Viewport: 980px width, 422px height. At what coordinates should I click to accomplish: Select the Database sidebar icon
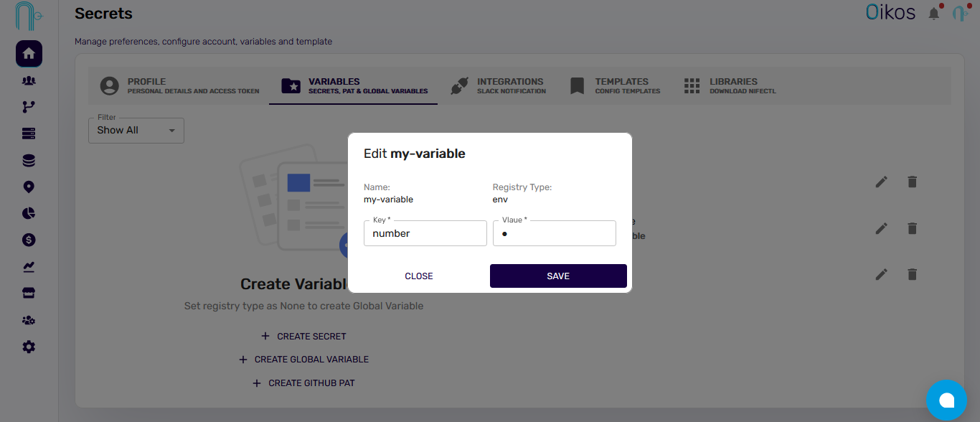point(29,160)
